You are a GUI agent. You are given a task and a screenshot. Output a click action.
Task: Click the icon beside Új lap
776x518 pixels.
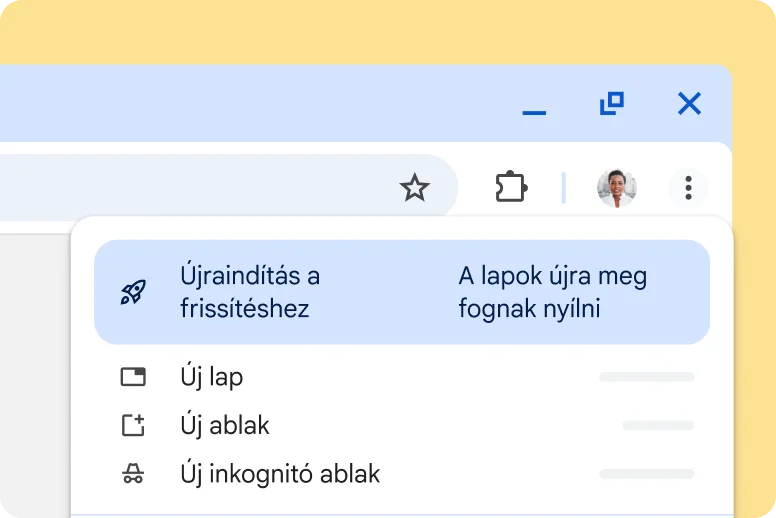[x=133, y=377]
